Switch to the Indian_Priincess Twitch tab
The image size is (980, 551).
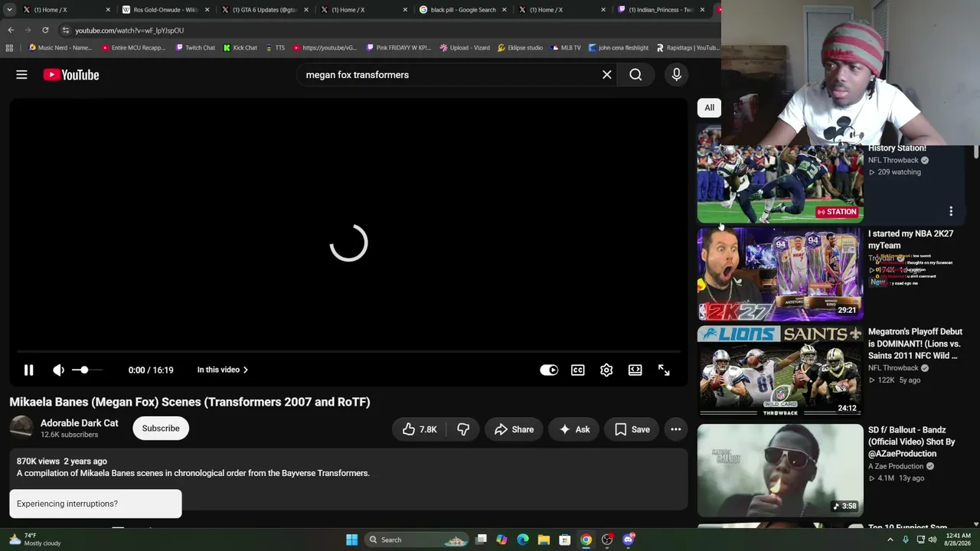click(661, 10)
